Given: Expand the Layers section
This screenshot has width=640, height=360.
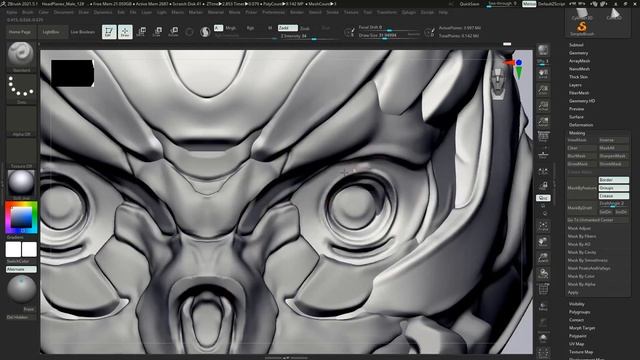Looking at the screenshot, I should click(x=575, y=85).
